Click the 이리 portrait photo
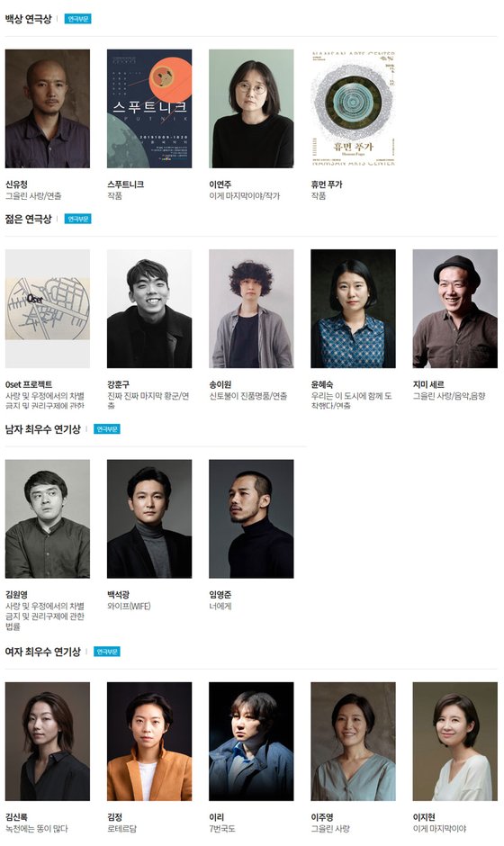Viewport: 504px width, 846px height. pyautogui.click(x=251, y=742)
